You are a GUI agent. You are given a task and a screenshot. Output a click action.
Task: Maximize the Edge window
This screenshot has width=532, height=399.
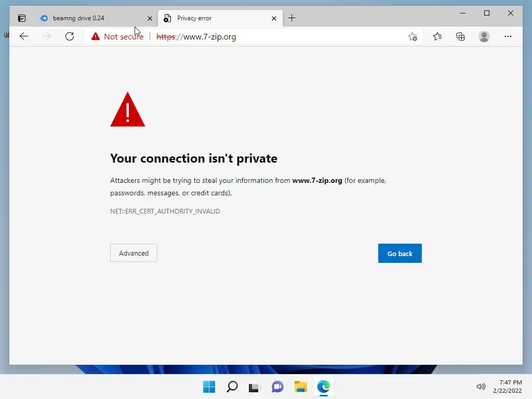[486, 13]
